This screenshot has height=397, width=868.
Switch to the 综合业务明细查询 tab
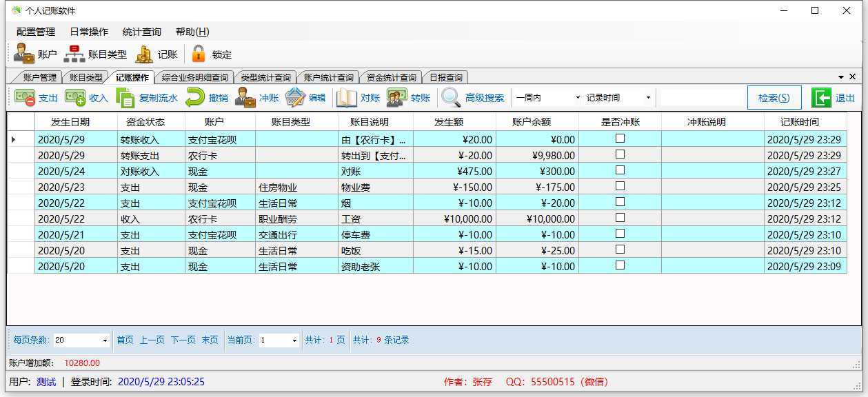(x=194, y=78)
